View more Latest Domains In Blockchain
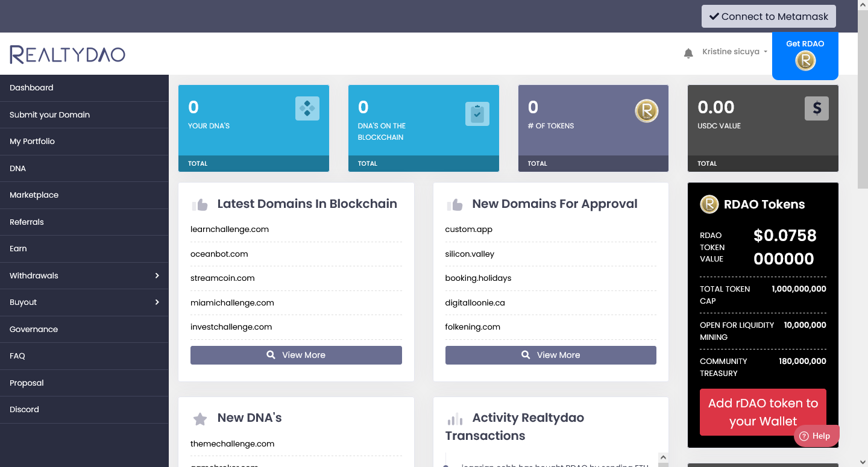Screen dimensions: 868x467 coord(296,355)
